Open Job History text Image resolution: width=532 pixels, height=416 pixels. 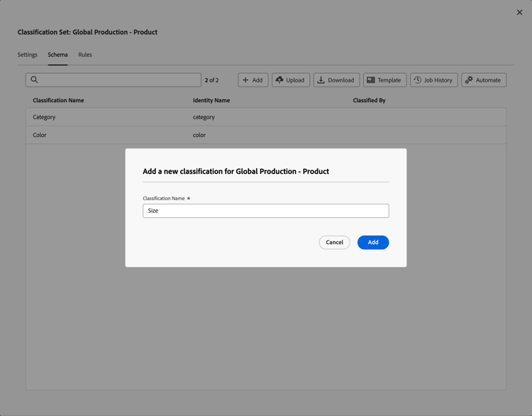coord(438,80)
